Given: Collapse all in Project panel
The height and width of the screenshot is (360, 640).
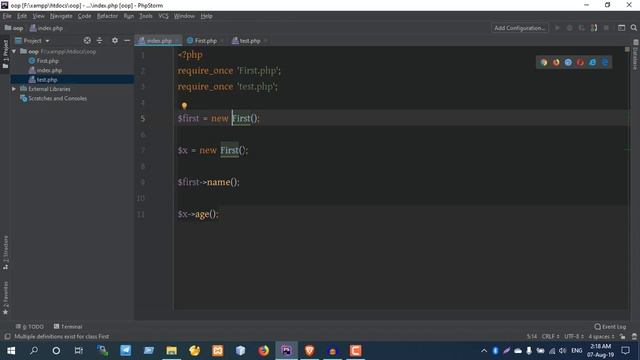Looking at the screenshot, I should 100,40.
